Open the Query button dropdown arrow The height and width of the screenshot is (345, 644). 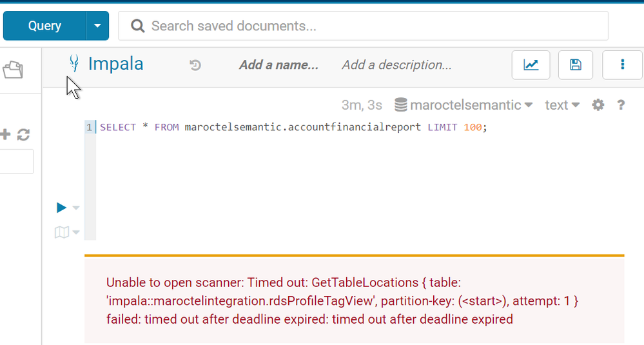pyautogui.click(x=97, y=26)
